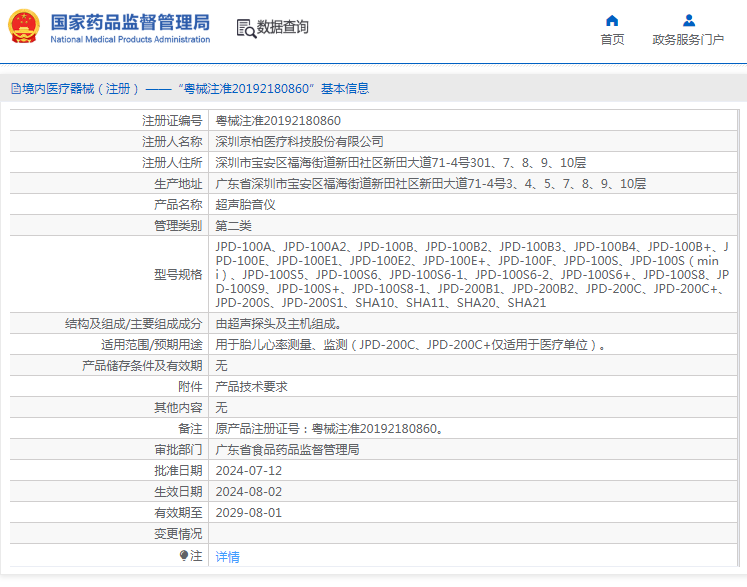Screen dimensions: 747x587
Task: Click the 注册证编号 row label
Action: click(x=172, y=121)
